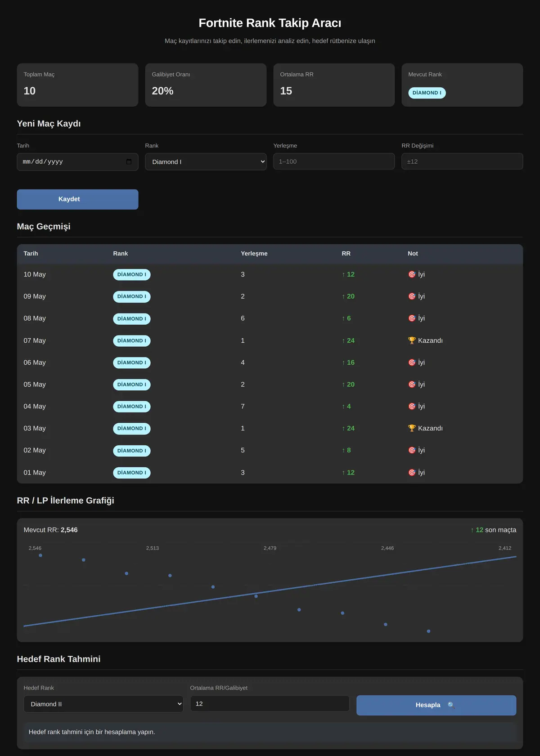The height and width of the screenshot is (756, 540).
Task: Click the 06 May date cell
Action: coord(35,362)
